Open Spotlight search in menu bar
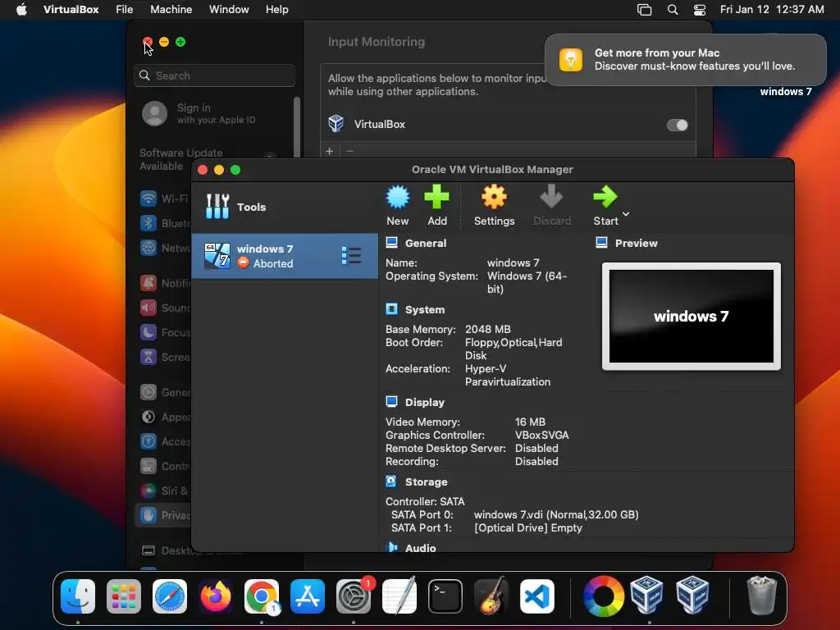Image resolution: width=840 pixels, height=630 pixels. (673, 10)
